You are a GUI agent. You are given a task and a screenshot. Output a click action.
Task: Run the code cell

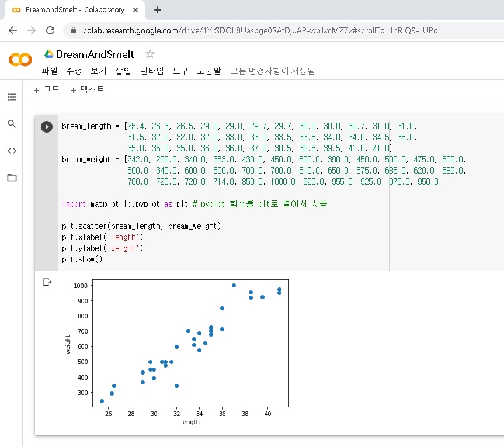pyautogui.click(x=47, y=127)
